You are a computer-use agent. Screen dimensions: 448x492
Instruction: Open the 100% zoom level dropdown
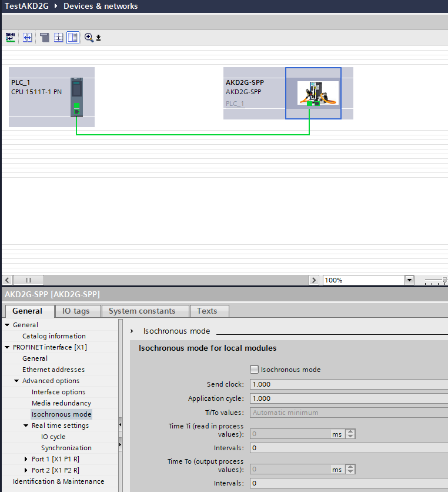click(409, 280)
